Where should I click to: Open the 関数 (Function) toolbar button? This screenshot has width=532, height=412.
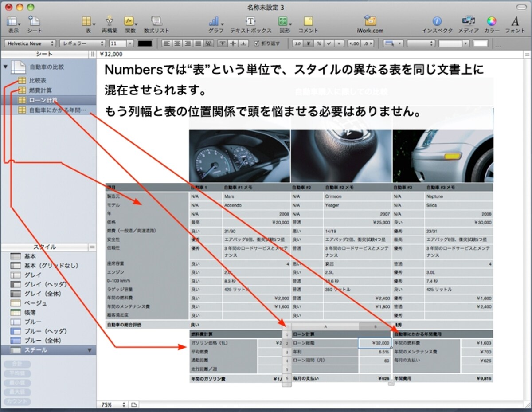click(x=130, y=24)
